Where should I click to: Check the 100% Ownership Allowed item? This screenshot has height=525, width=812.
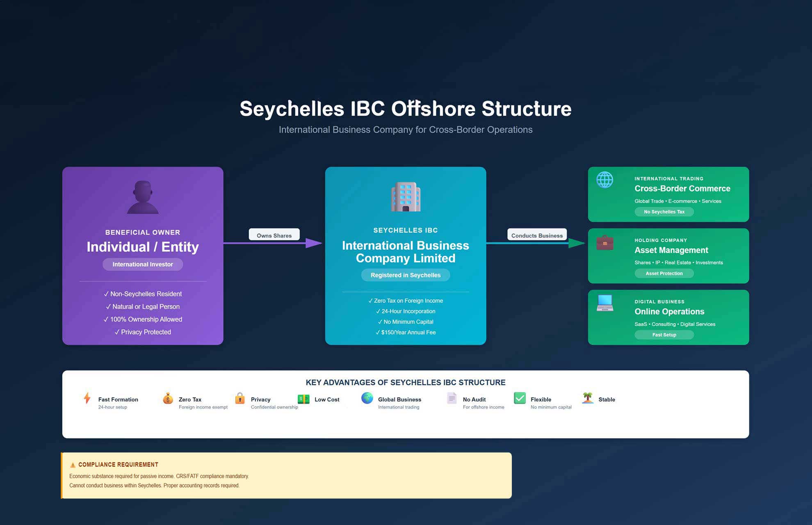pyautogui.click(x=142, y=319)
